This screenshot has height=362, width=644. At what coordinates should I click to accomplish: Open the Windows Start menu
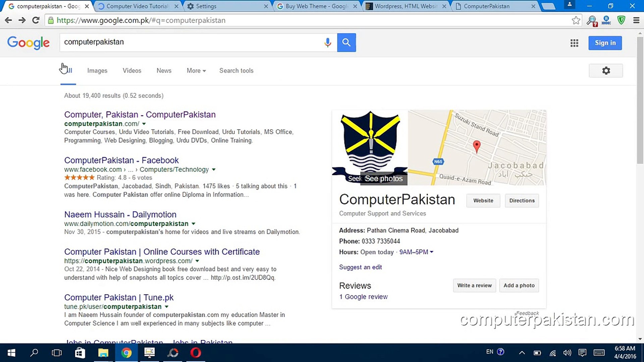click(x=11, y=353)
